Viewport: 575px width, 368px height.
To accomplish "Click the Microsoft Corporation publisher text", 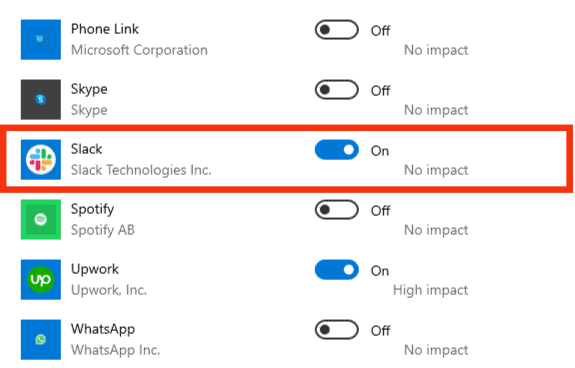I will point(139,50).
